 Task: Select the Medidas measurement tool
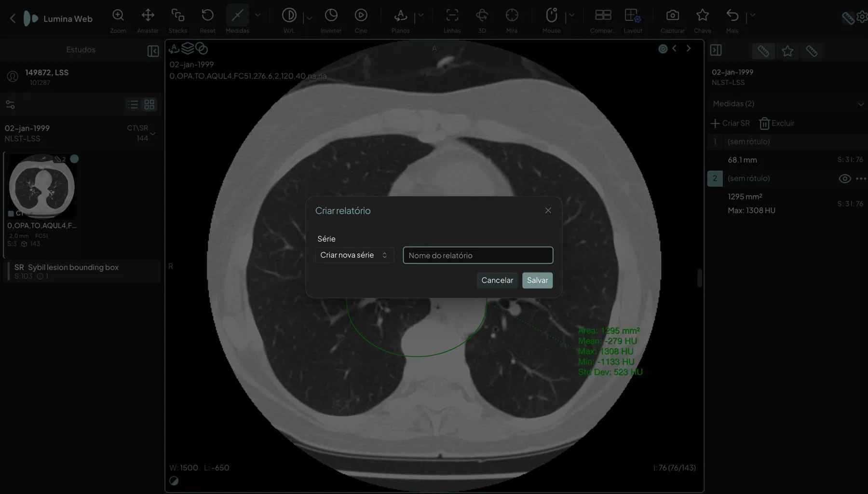click(x=237, y=19)
